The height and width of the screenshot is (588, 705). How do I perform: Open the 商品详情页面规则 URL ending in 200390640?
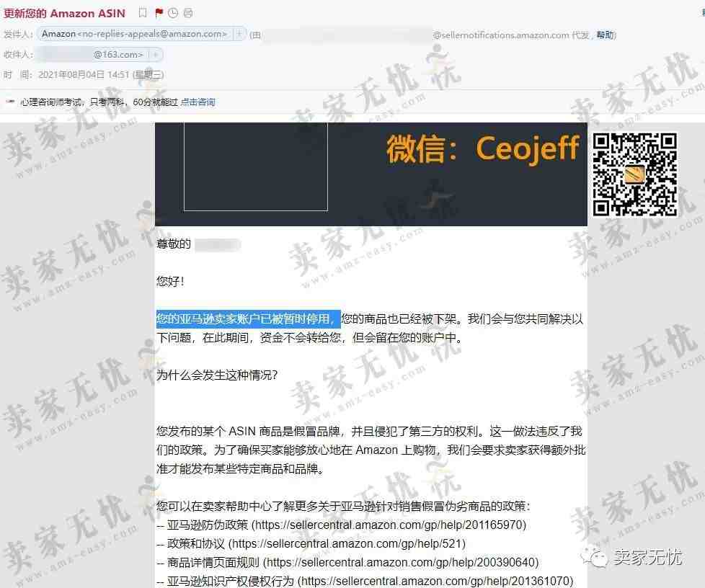401,562
